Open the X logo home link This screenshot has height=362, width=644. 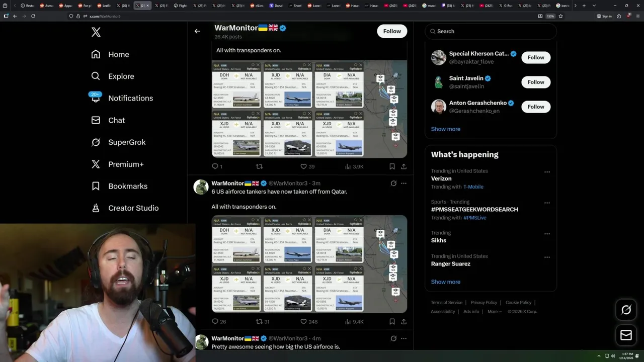pos(96,32)
